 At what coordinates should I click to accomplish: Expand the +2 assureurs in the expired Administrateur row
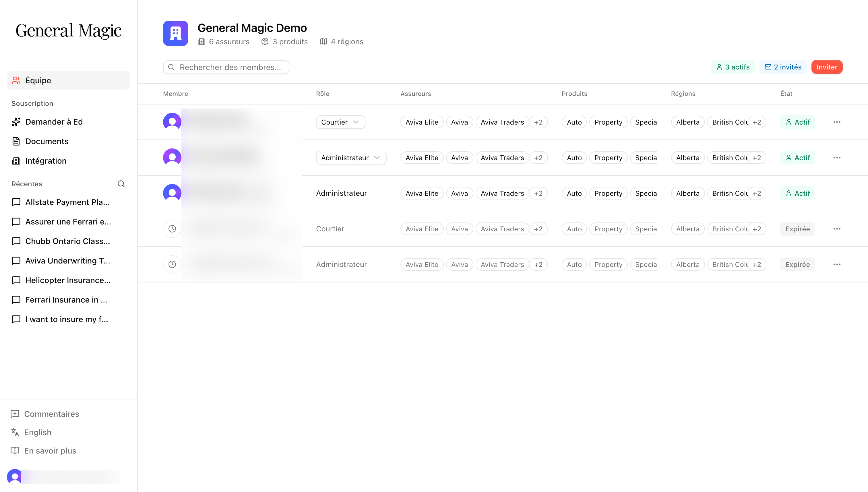pos(538,264)
